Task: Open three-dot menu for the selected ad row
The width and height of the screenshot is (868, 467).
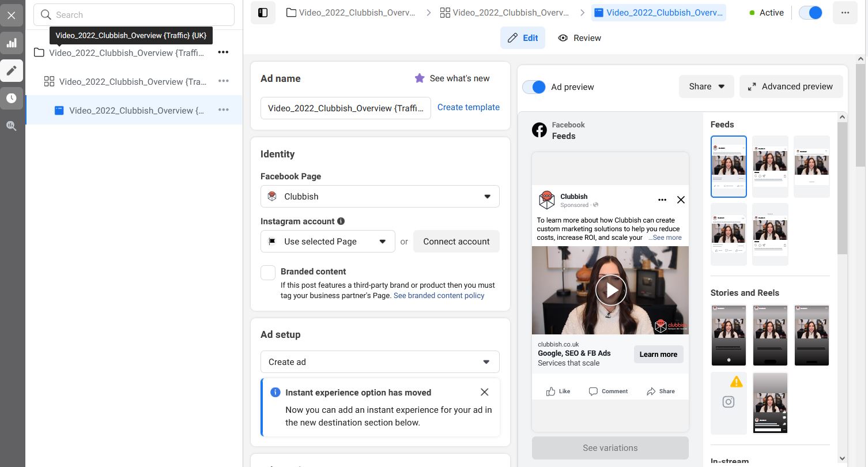Action: tap(224, 110)
